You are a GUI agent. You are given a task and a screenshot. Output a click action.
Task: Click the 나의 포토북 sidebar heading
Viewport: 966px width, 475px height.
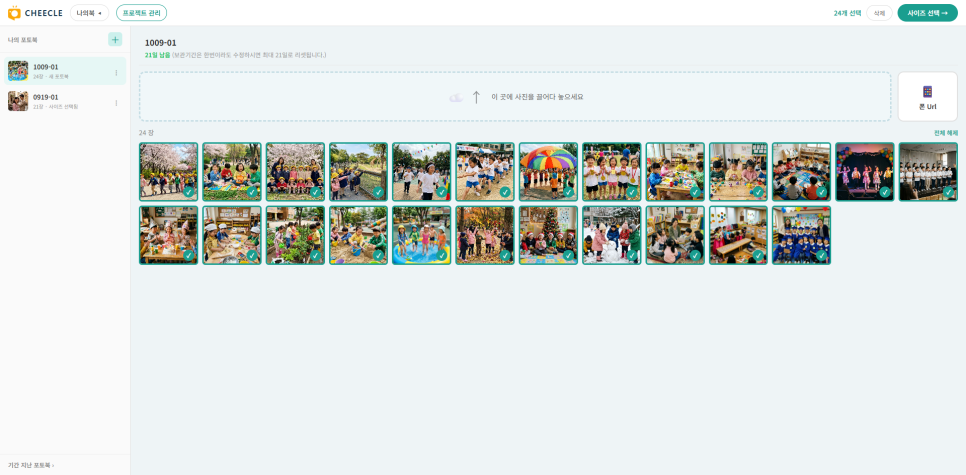tap(23, 40)
